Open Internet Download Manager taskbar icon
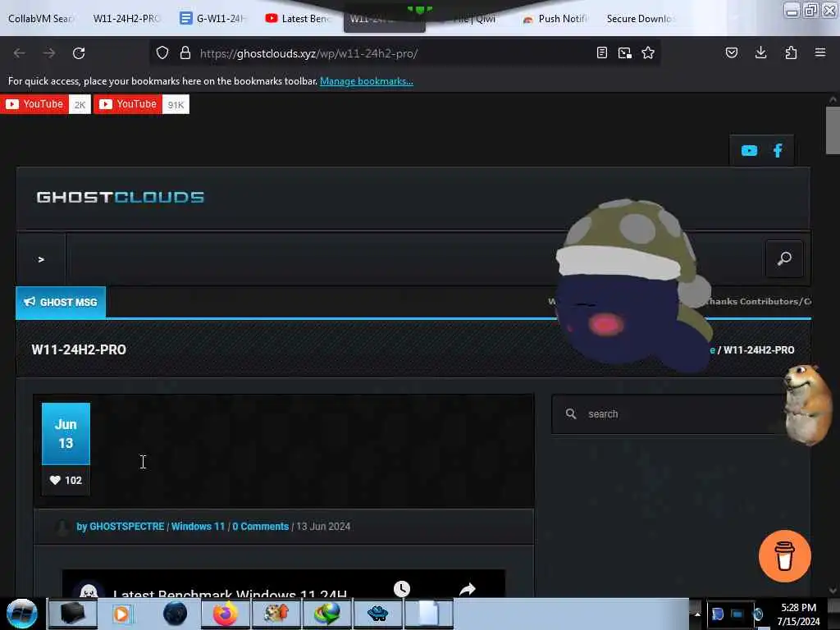840x630 pixels. coord(326,614)
